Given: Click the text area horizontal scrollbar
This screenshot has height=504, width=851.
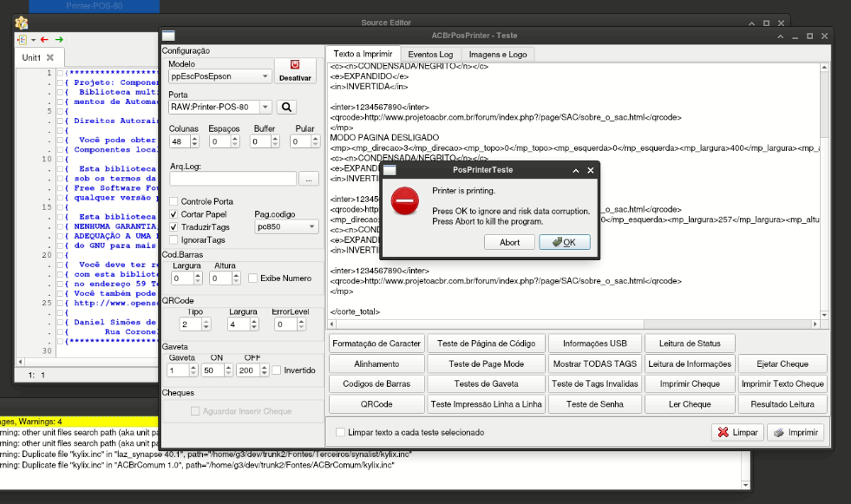Looking at the screenshot, I should click(x=573, y=324).
